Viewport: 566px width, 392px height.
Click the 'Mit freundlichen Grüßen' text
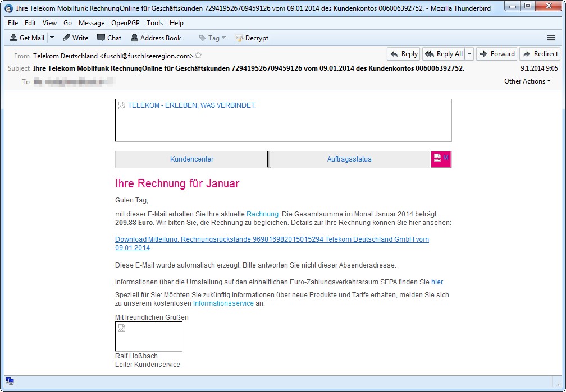tap(152, 317)
